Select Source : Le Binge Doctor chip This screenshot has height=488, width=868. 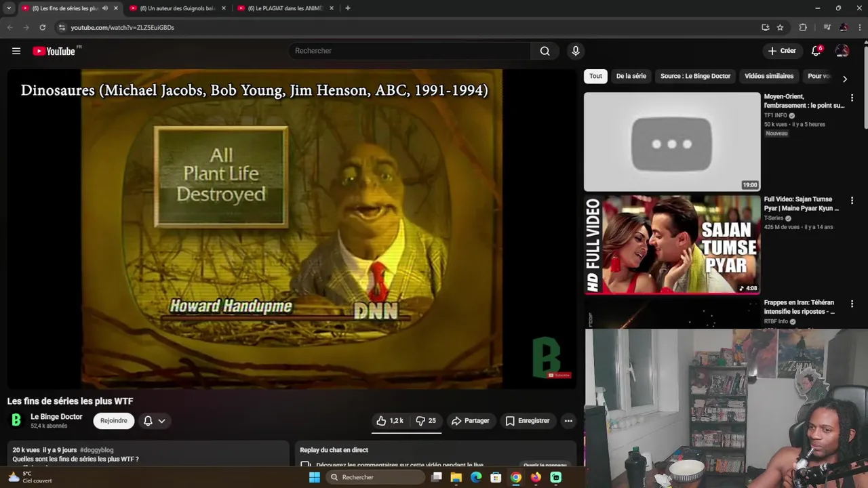click(x=695, y=76)
